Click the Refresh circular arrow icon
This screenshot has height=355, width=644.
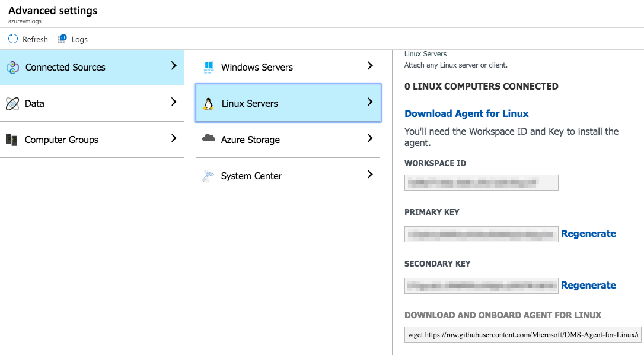click(13, 39)
